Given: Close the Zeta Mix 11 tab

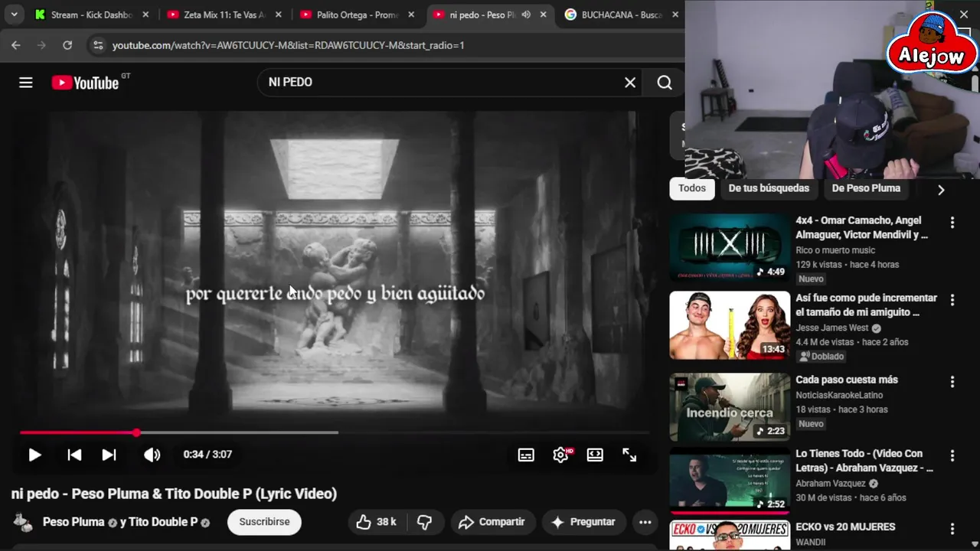Looking at the screenshot, I should click(278, 15).
